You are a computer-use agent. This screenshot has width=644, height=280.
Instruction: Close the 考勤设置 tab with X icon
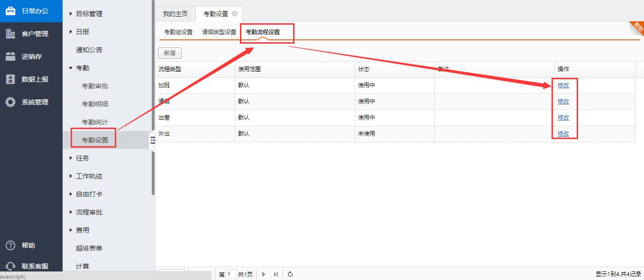point(235,14)
